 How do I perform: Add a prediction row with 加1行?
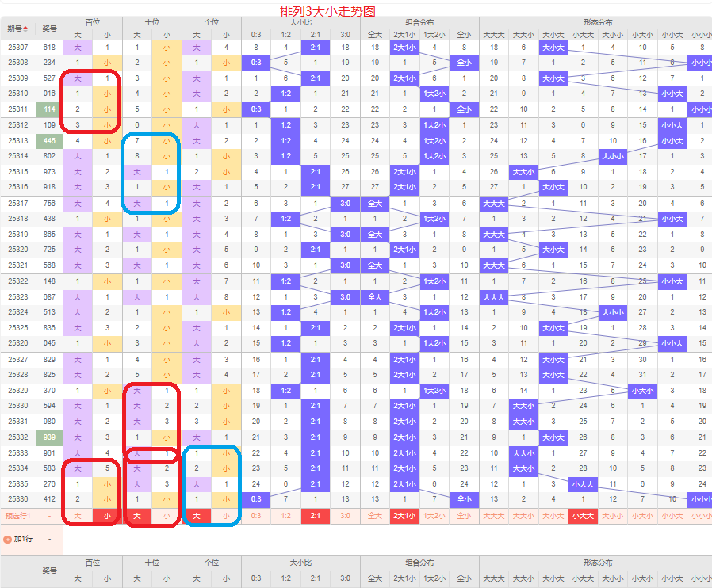click(18, 540)
